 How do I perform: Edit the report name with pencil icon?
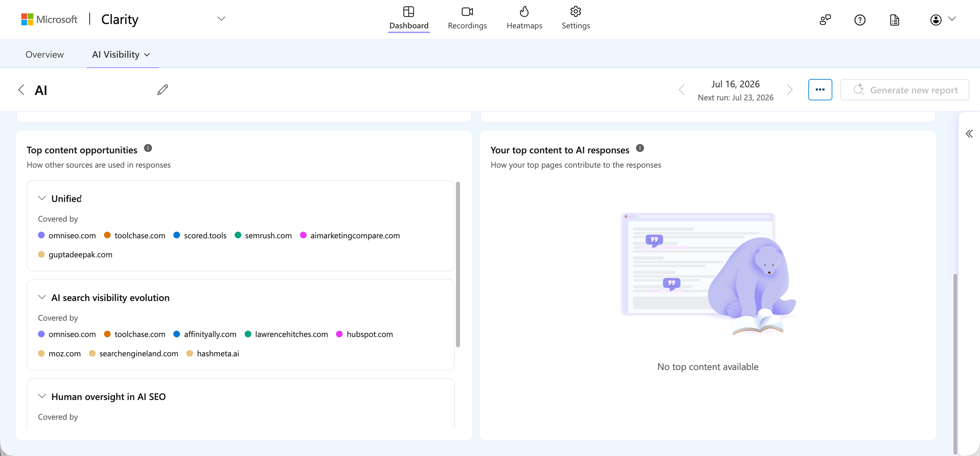tap(162, 89)
